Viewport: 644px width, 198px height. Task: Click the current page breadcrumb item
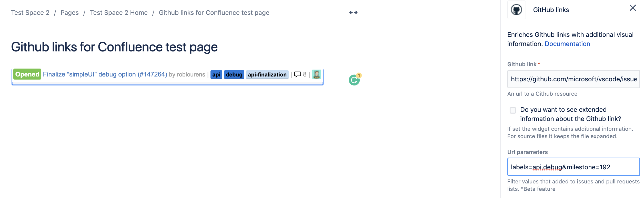[214, 13]
